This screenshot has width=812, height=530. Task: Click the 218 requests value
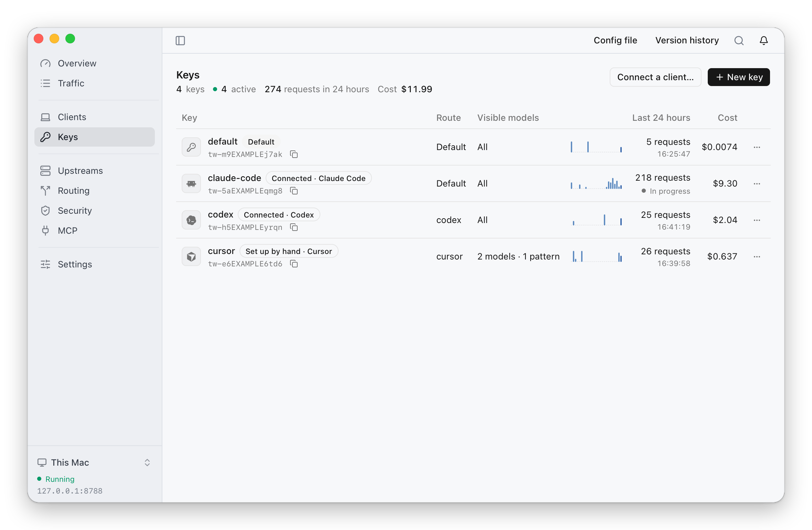663,178
